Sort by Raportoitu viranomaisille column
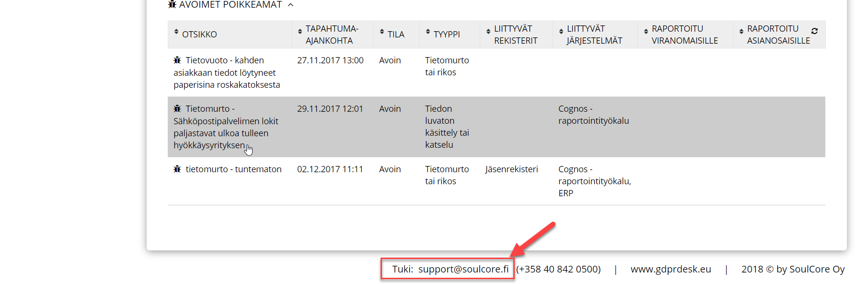 [x=646, y=32]
